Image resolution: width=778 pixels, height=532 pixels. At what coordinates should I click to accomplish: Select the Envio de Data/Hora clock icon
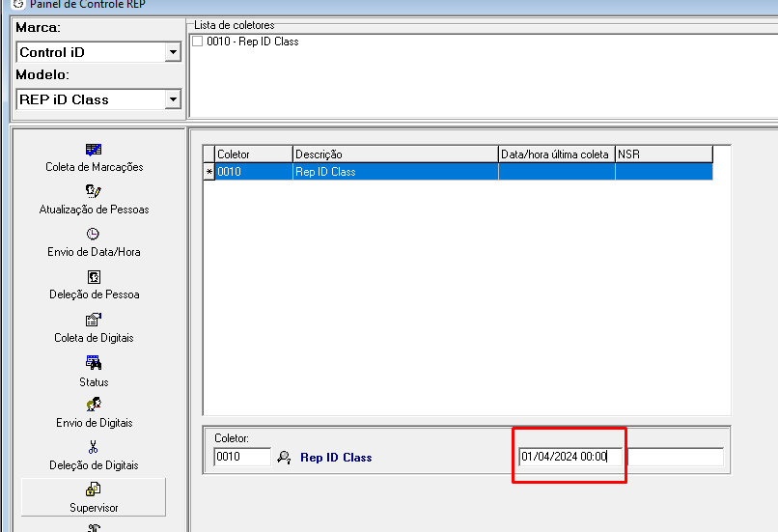(x=94, y=234)
